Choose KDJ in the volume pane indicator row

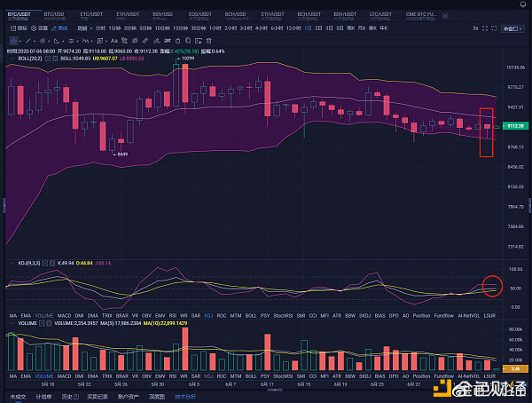pyautogui.click(x=208, y=376)
